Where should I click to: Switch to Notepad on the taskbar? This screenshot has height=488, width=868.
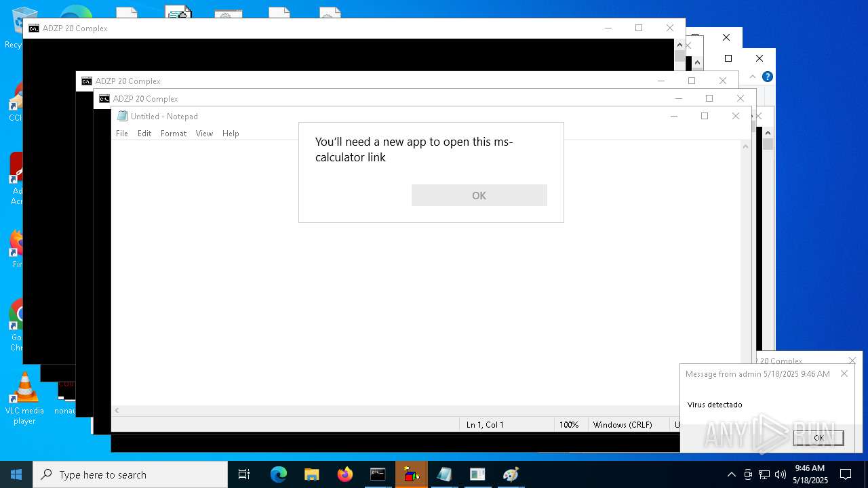(444, 474)
